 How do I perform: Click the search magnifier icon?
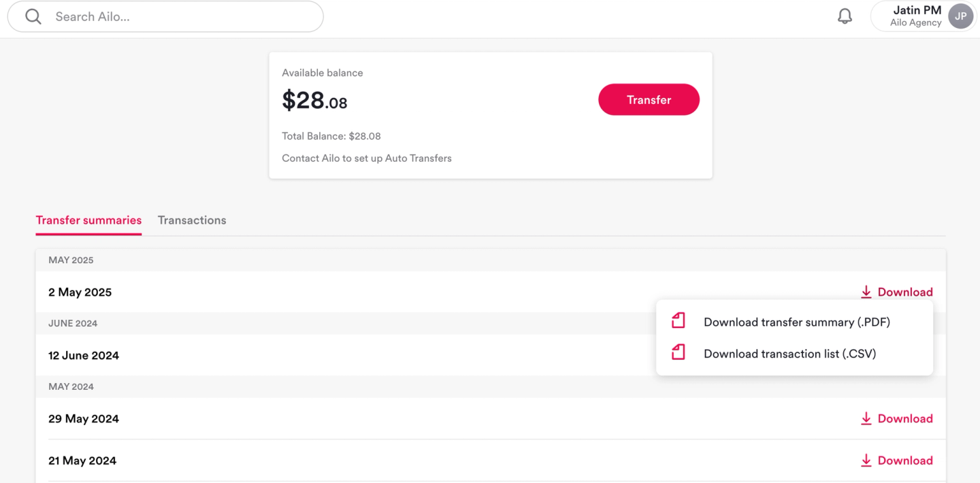pyautogui.click(x=33, y=17)
